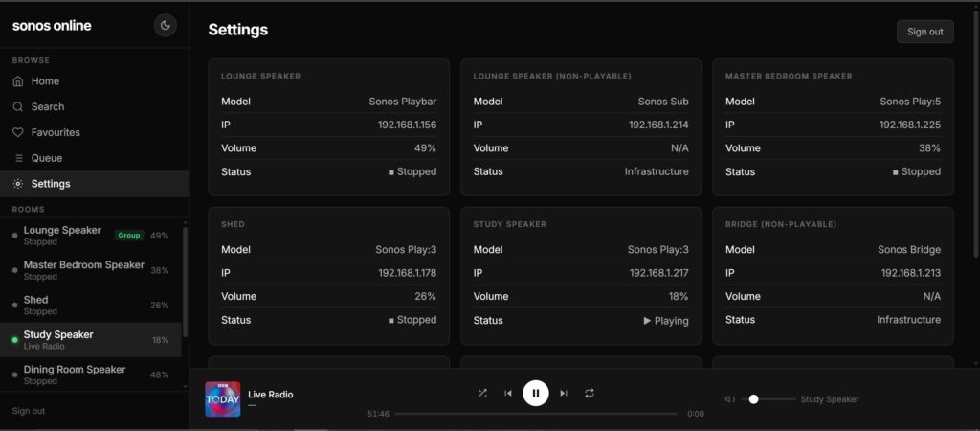Click the Search magnifier icon

point(18,107)
